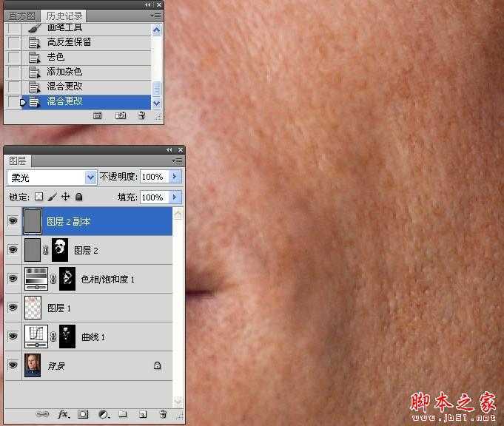Create new document from current state
The width and height of the screenshot is (504, 426).
(x=98, y=115)
